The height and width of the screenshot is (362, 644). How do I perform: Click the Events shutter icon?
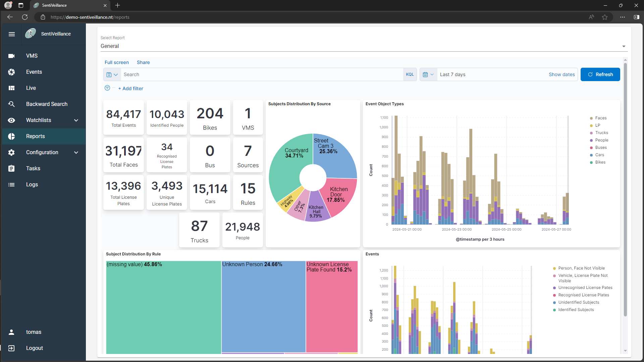(x=11, y=72)
